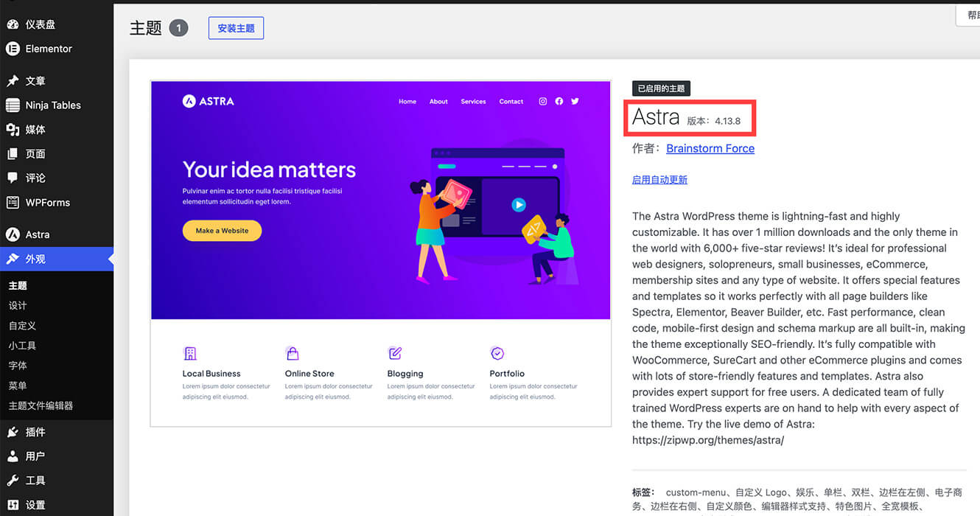The width and height of the screenshot is (980, 516).
Task: Click the Contact link in preview nav
Action: (511, 102)
